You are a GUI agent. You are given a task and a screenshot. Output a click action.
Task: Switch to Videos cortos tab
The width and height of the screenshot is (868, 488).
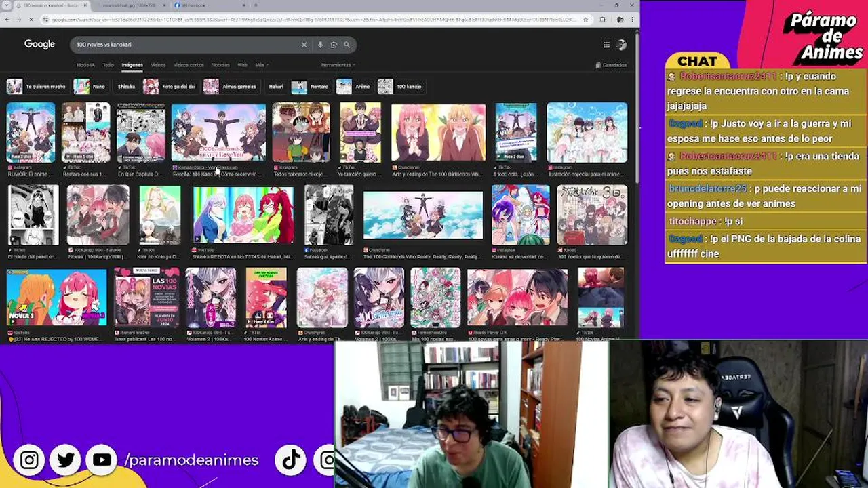coord(189,65)
